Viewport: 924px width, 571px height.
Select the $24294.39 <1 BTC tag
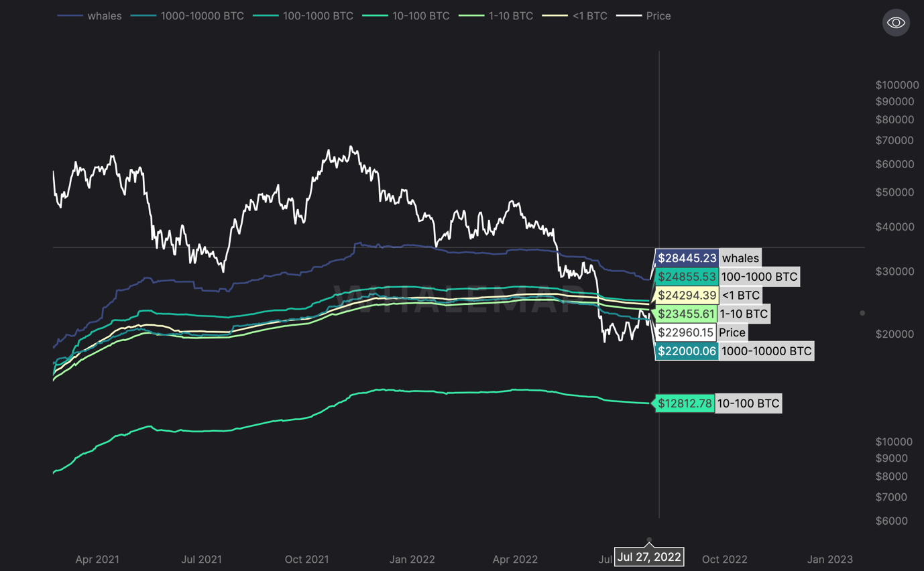tap(687, 296)
